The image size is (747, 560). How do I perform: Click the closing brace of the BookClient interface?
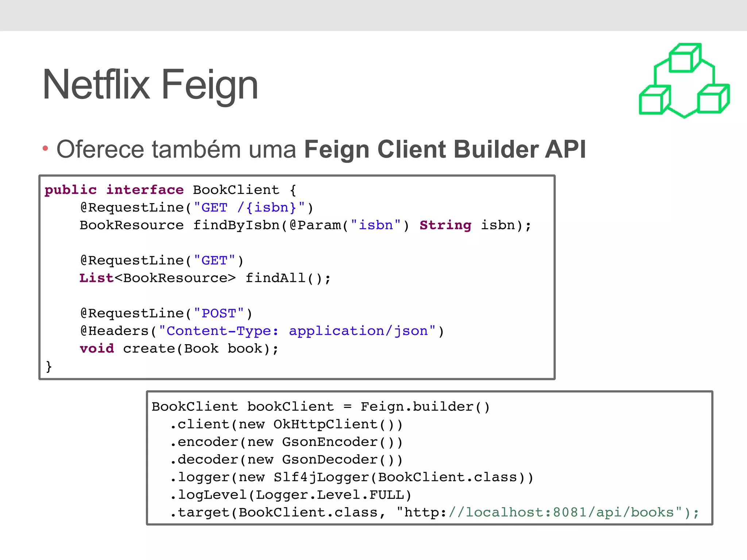tap(49, 366)
